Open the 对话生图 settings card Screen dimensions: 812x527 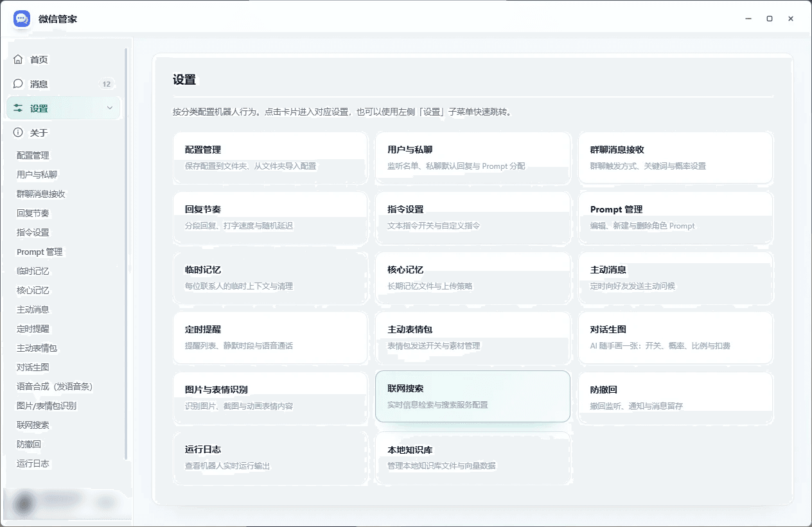coord(676,338)
